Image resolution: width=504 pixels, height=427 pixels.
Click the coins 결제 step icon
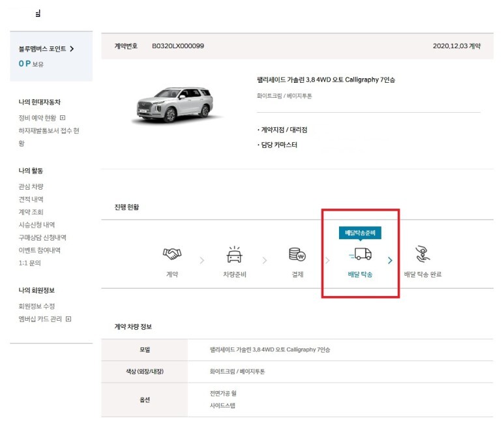(x=297, y=254)
